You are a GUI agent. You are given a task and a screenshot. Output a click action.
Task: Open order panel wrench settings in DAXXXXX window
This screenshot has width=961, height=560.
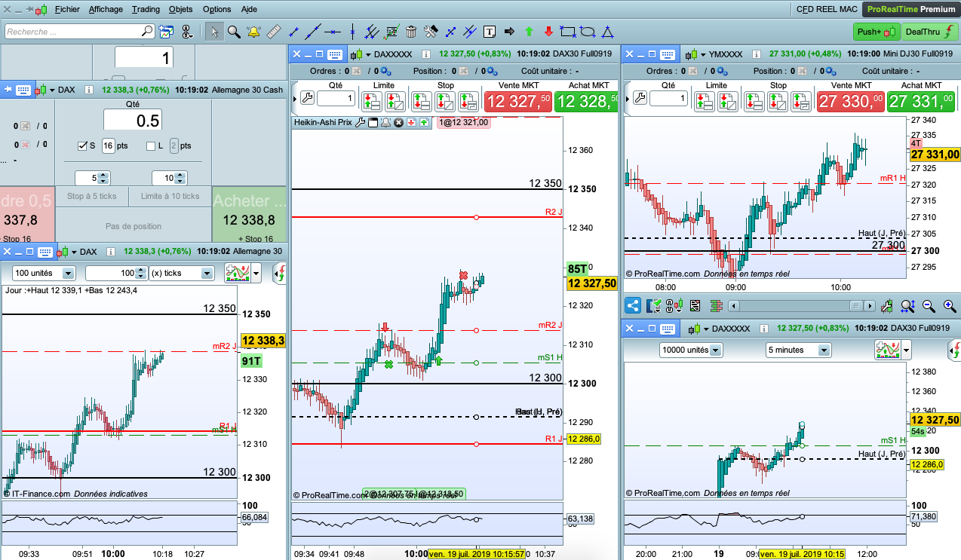[307, 98]
